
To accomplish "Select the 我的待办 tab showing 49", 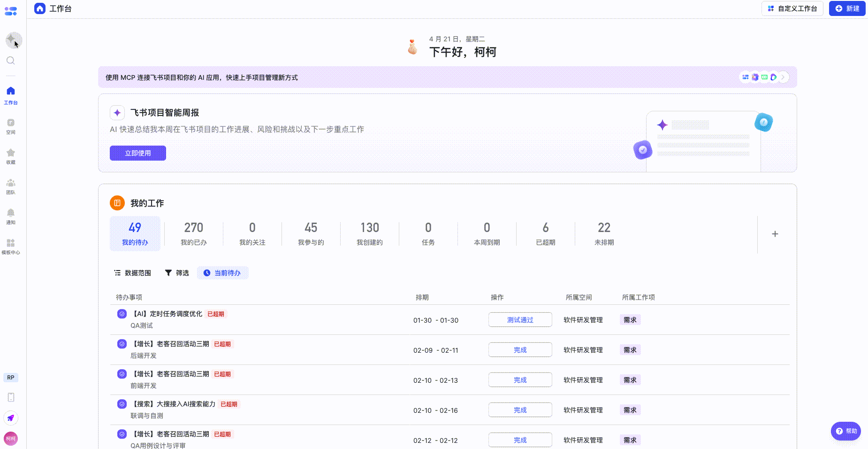I will tap(135, 233).
